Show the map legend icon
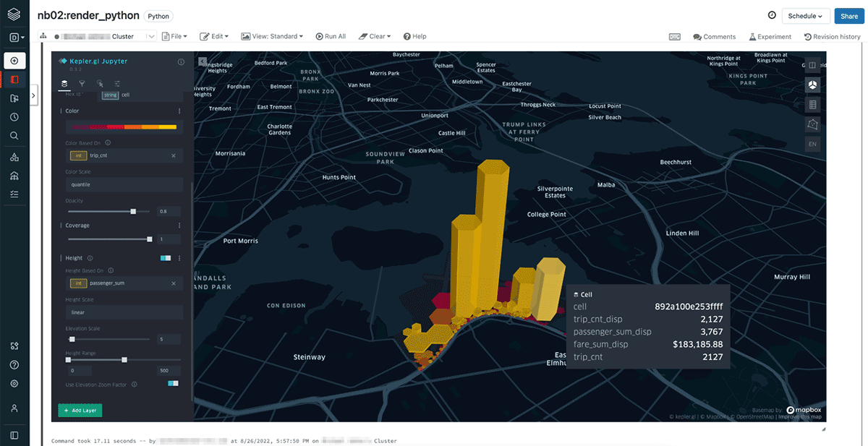 click(x=812, y=105)
